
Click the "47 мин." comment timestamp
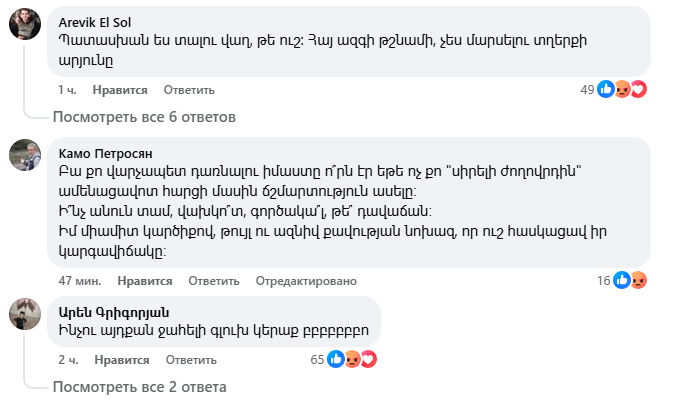(x=75, y=280)
